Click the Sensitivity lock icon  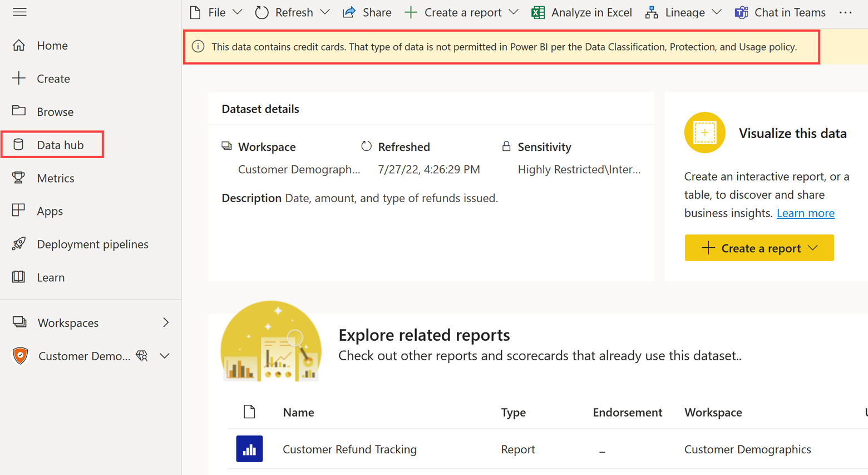(x=506, y=146)
